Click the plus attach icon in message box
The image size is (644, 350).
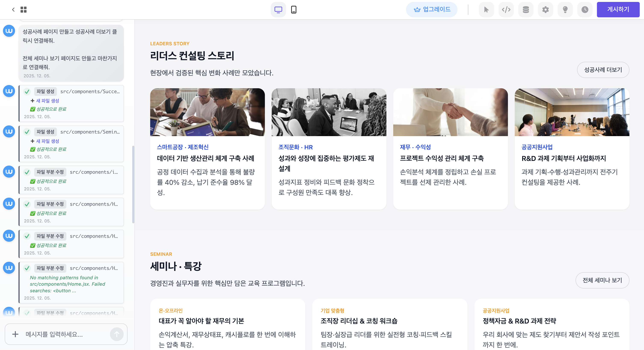(15, 334)
